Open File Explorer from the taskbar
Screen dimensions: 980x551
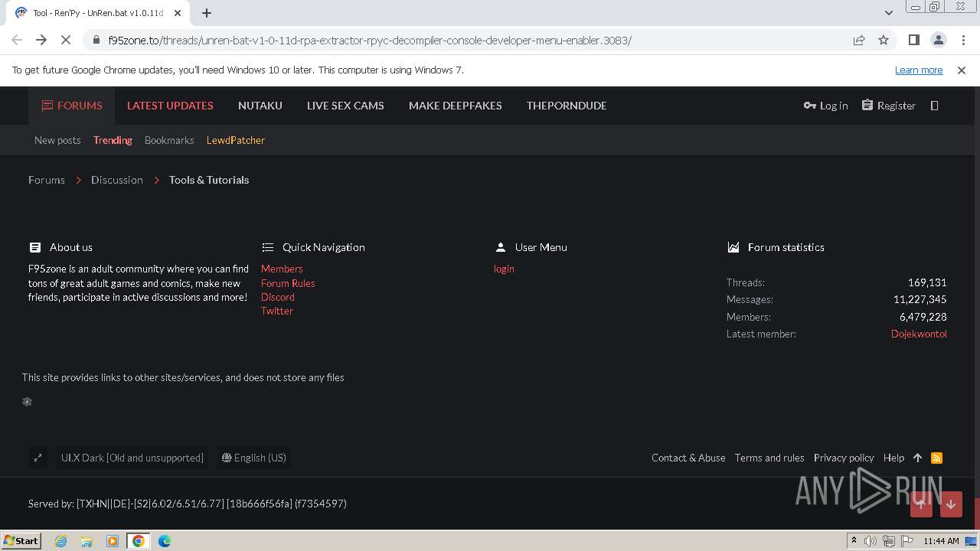coord(87,541)
